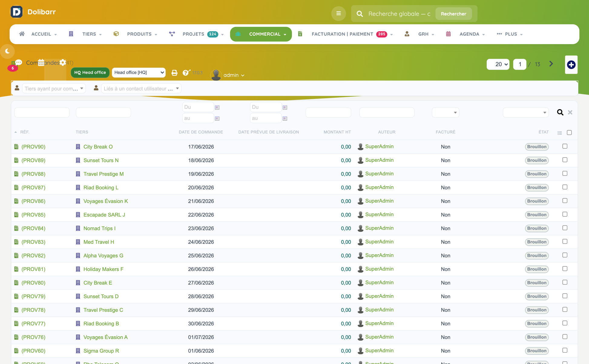589x364 pixels.
Task: Open Facturé filter dropdown
Action: [x=445, y=112]
